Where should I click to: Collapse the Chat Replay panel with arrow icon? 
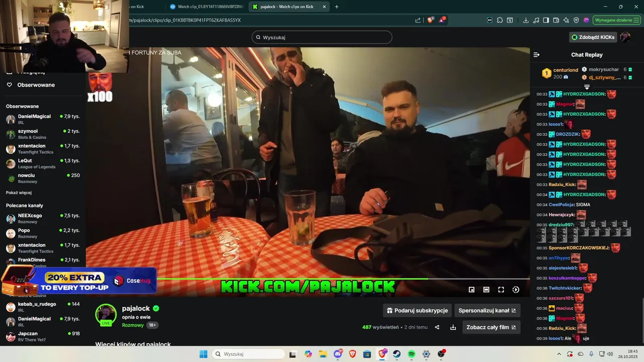point(536,55)
